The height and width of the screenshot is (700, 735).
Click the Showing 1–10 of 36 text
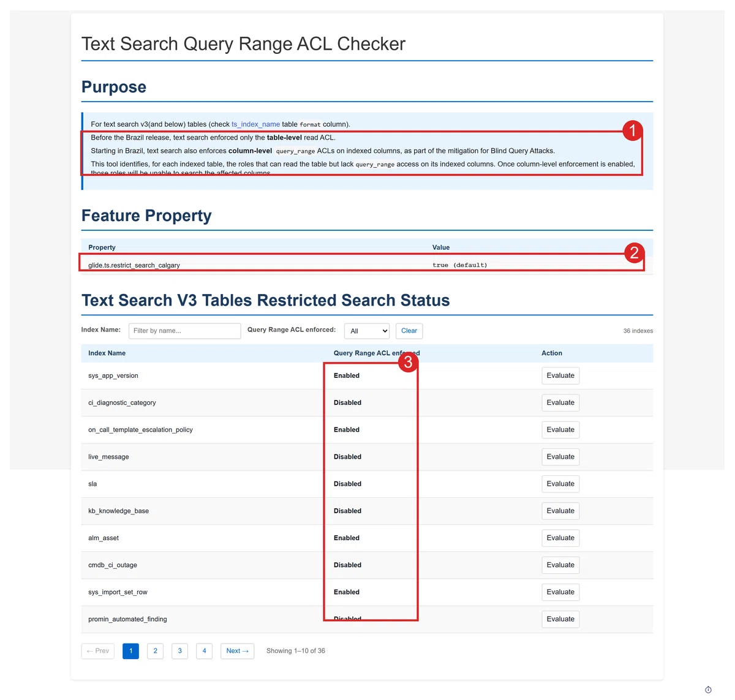coord(296,651)
